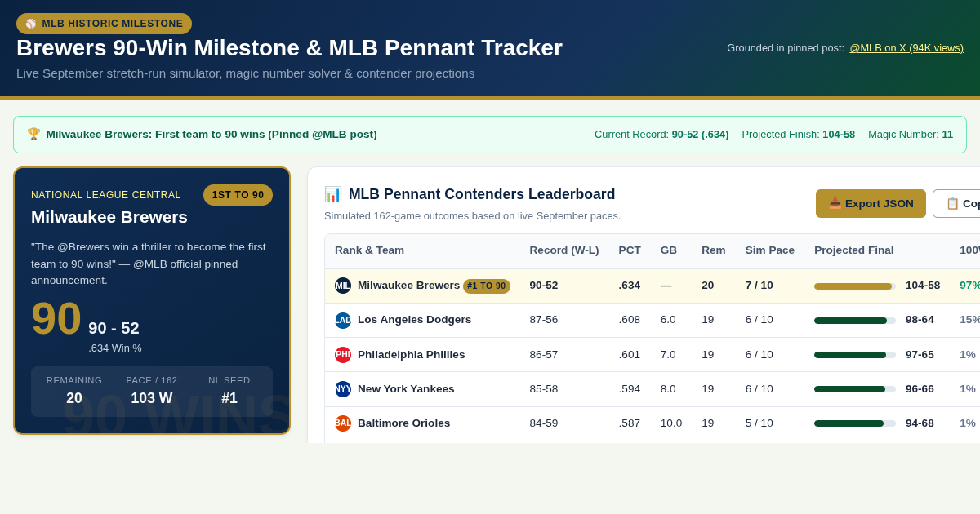The width and height of the screenshot is (980, 514).
Task: Click National League Central label on card
Action: (106, 195)
